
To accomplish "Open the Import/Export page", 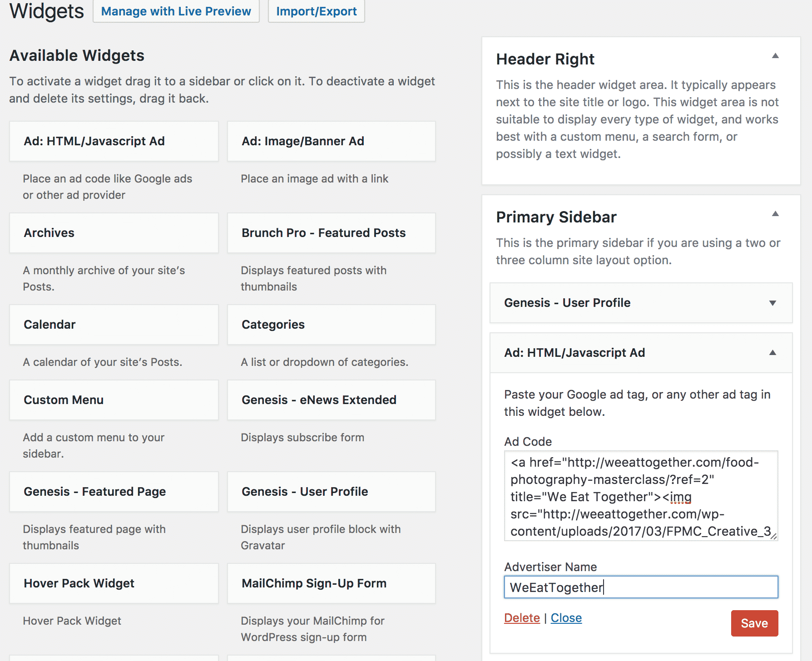I will pos(317,11).
